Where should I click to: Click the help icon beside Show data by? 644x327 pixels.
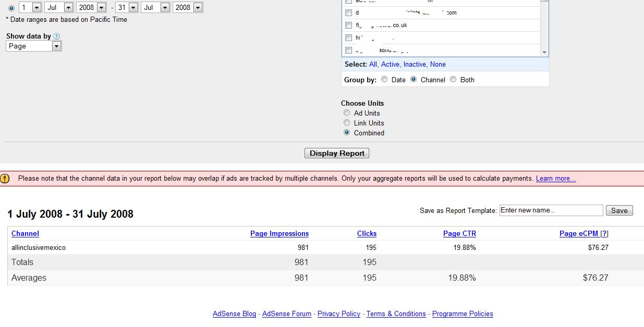[x=56, y=36]
